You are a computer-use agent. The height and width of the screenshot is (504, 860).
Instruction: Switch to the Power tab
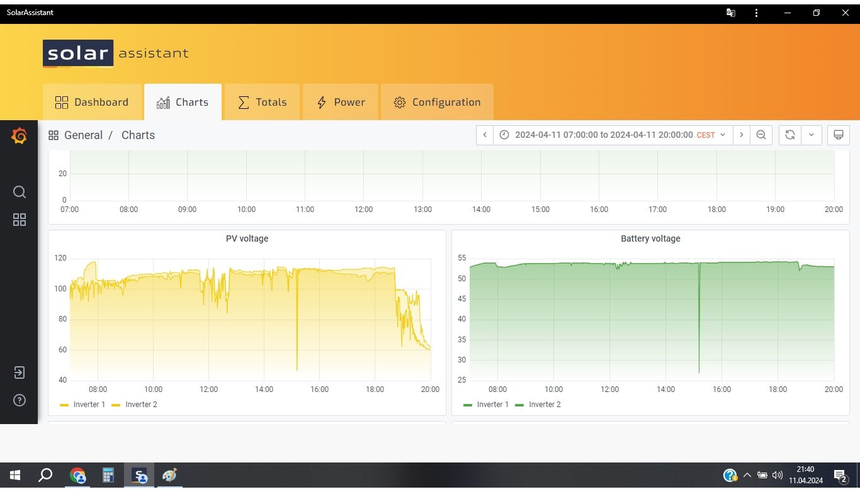(341, 103)
